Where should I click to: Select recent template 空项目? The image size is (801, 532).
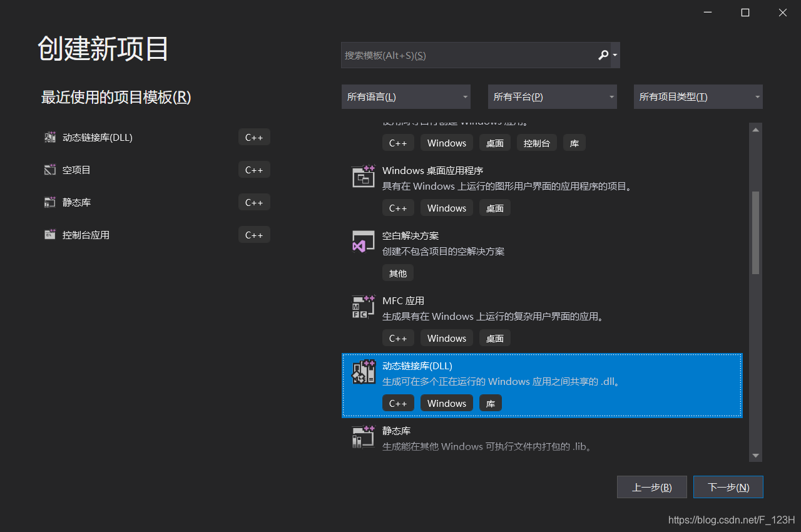point(76,170)
